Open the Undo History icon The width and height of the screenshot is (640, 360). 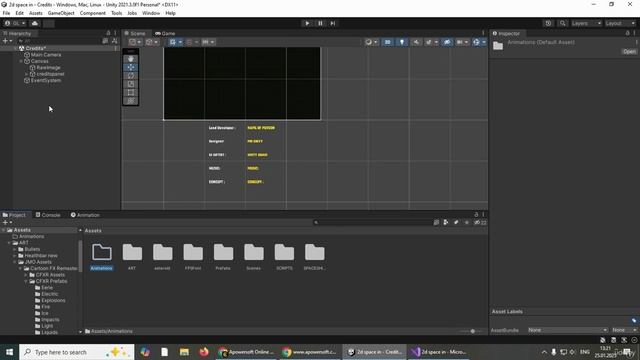click(x=548, y=23)
